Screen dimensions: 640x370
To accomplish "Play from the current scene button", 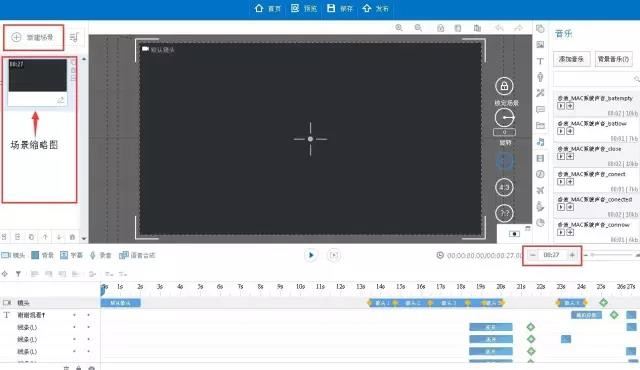I will coord(334,255).
